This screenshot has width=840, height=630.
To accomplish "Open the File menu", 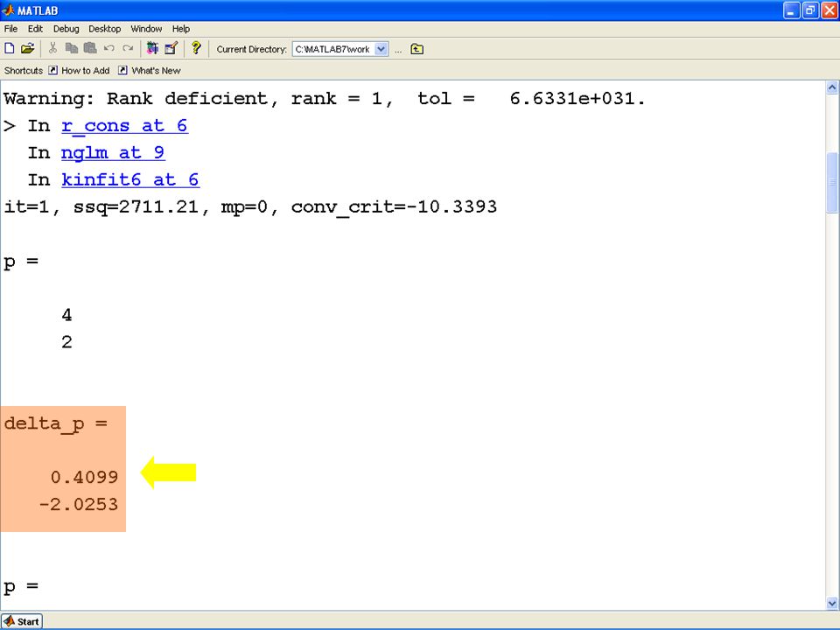I will [10, 29].
